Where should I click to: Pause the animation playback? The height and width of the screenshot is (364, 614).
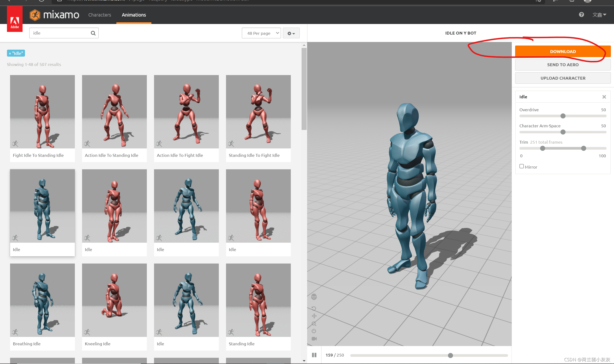(x=314, y=355)
